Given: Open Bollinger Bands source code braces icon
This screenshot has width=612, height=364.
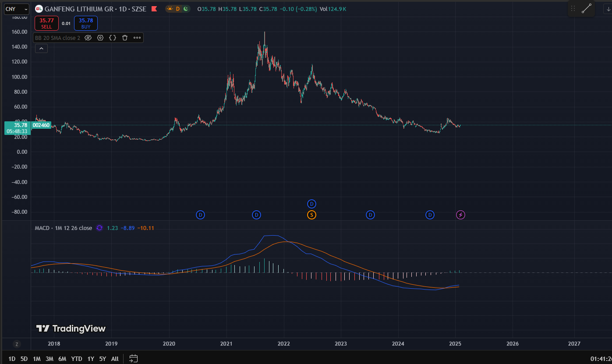Looking at the screenshot, I should pos(113,38).
